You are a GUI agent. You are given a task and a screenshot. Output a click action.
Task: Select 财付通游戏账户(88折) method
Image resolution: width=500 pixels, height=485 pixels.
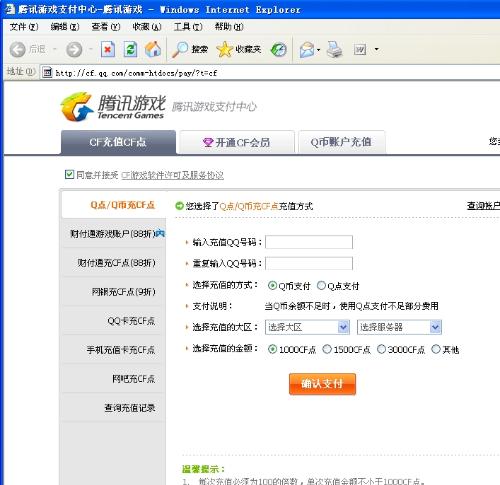pos(114,234)
